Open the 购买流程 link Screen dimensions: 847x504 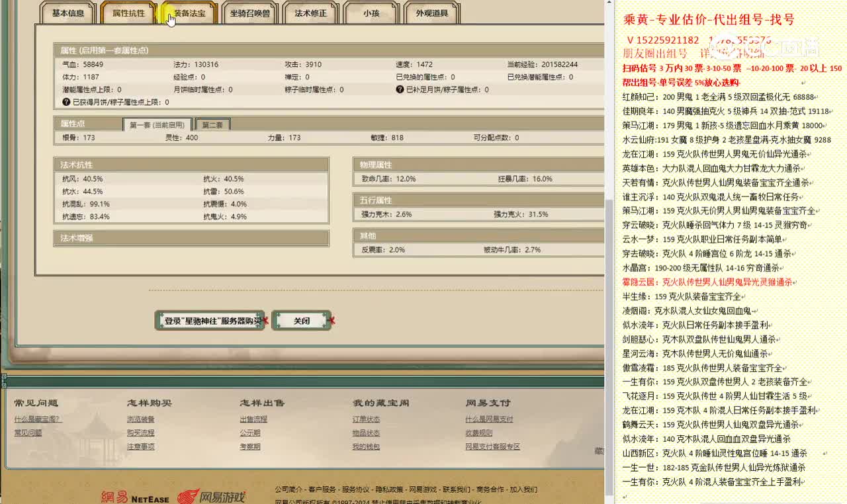pos(141,433)
